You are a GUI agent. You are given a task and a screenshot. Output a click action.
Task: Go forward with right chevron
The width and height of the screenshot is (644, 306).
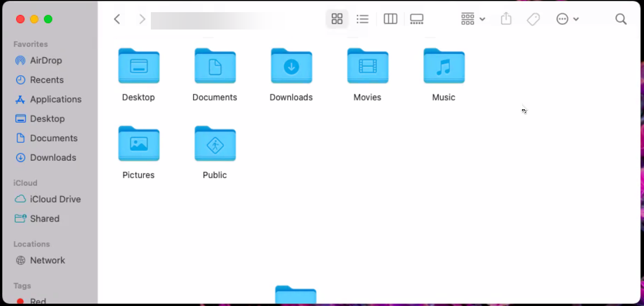click(x=142, y=19)
